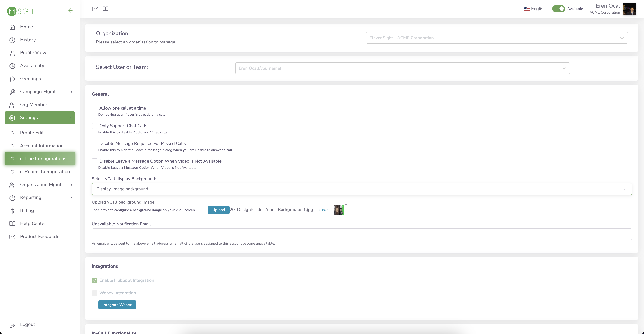Click the ElevenSight logo
The width and height of the screenshot is (644, 334).
coord(22,11)
